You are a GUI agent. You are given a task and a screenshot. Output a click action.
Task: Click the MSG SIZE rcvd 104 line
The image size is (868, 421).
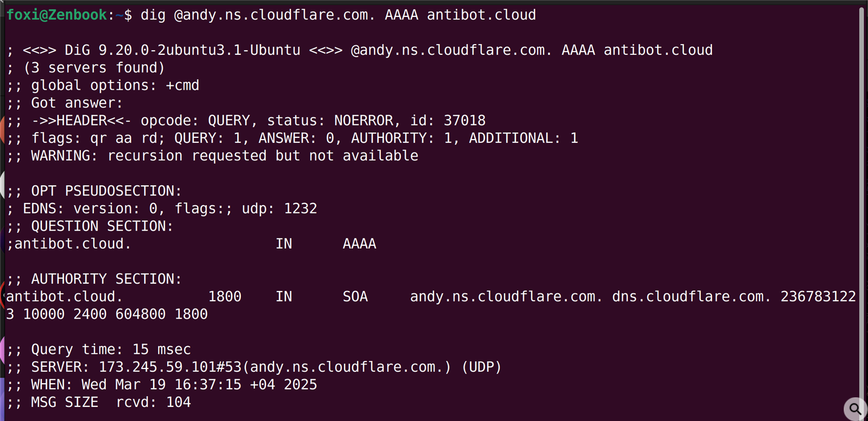(x=99, y=402)
